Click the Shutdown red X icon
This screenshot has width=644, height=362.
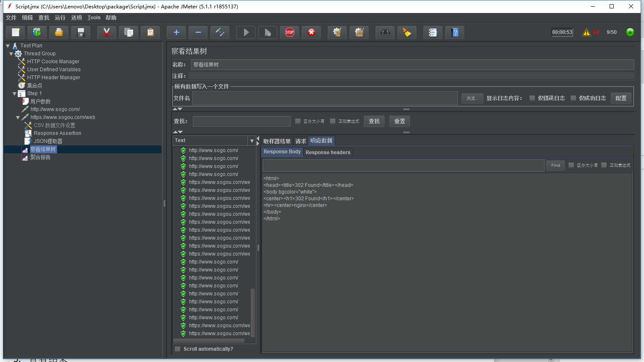pos(311,32)
